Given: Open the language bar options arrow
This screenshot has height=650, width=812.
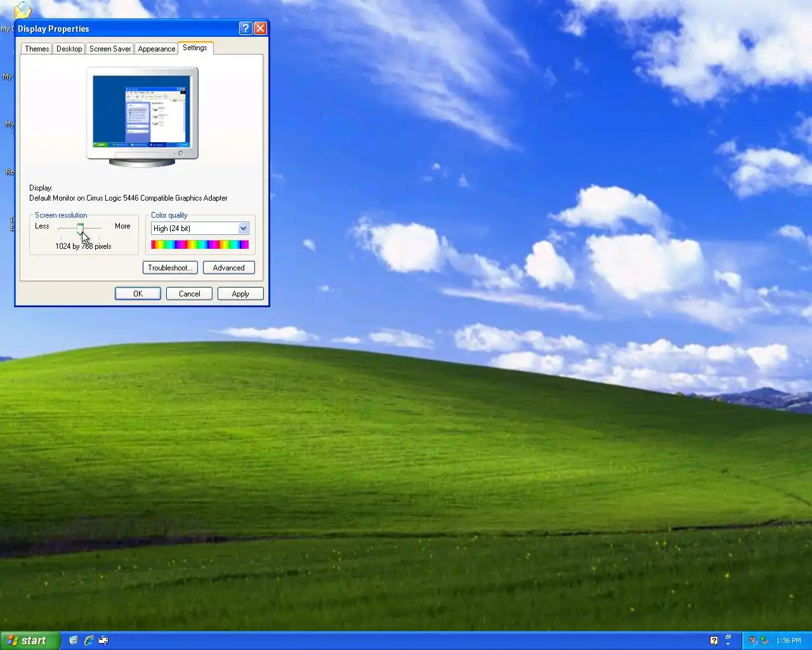Looking at the screenshot, I should click(728, 643).
